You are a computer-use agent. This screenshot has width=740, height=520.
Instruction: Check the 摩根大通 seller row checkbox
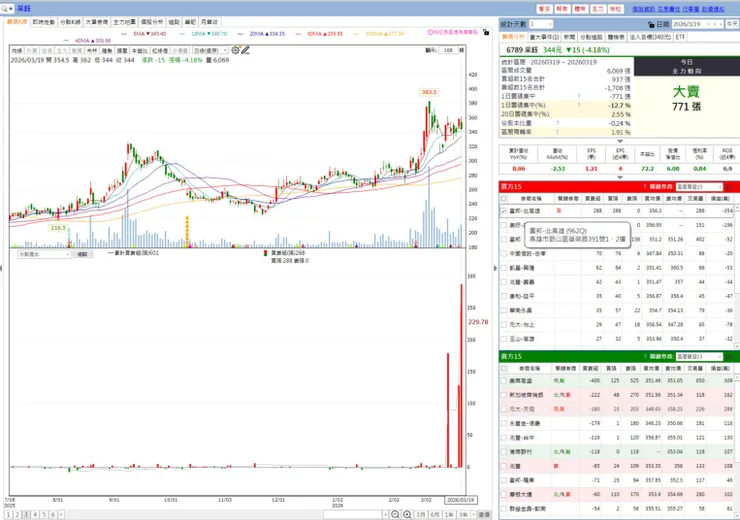pyautogui.click(x=504, y=495)
